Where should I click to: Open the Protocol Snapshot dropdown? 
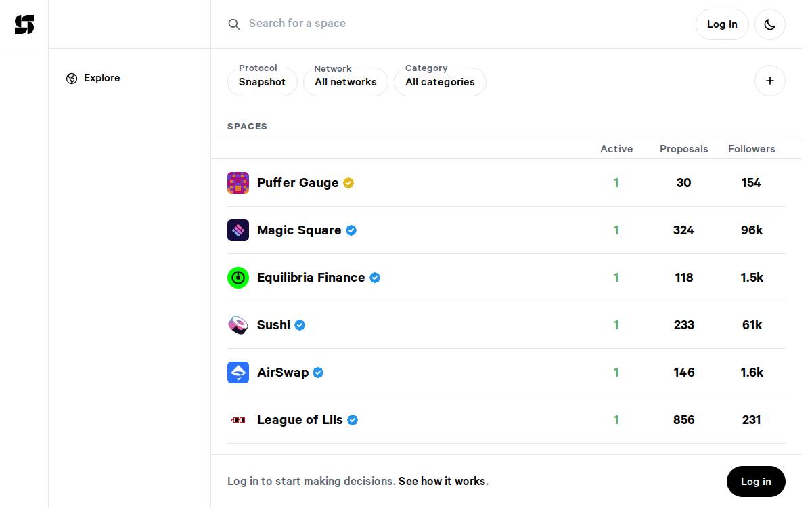[x=263, y=81]
